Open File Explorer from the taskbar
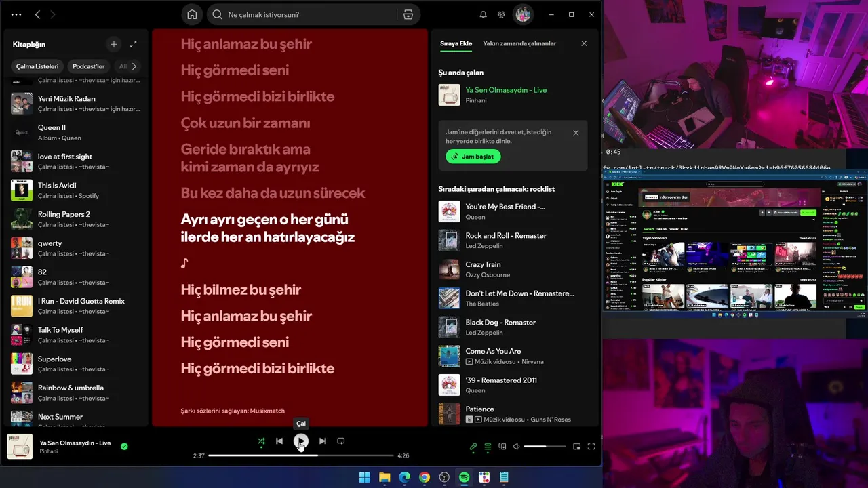This screenshot has height=488, width=868. click(x=384, y=477)
